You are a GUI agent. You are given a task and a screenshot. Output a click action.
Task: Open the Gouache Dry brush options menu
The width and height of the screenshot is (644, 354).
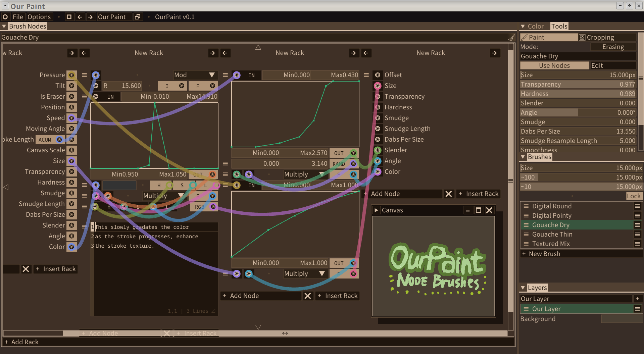click(637, 225)
